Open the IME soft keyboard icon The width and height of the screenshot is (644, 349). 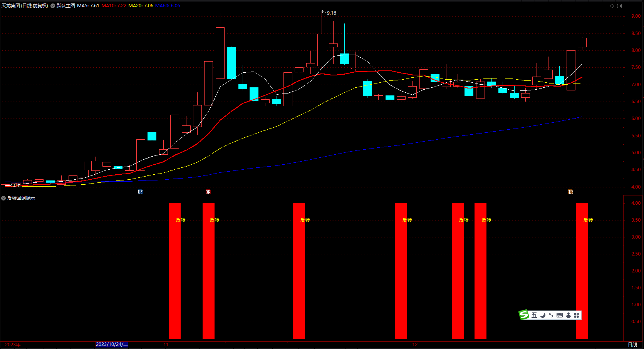tap(560, 315)
